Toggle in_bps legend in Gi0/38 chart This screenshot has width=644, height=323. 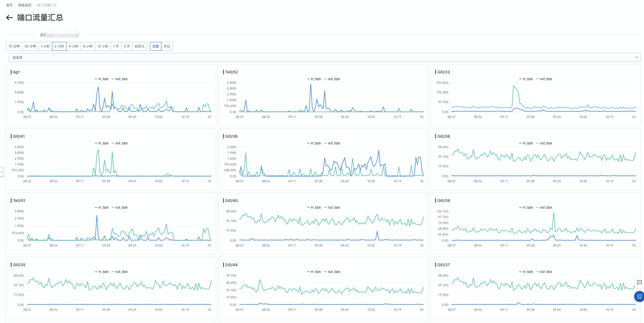[526, 143]
